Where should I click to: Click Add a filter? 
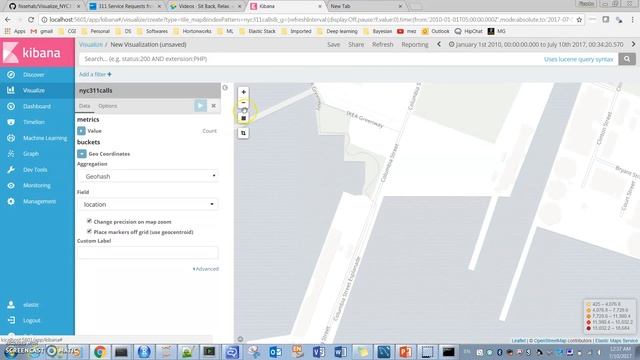tap(95, 74)
